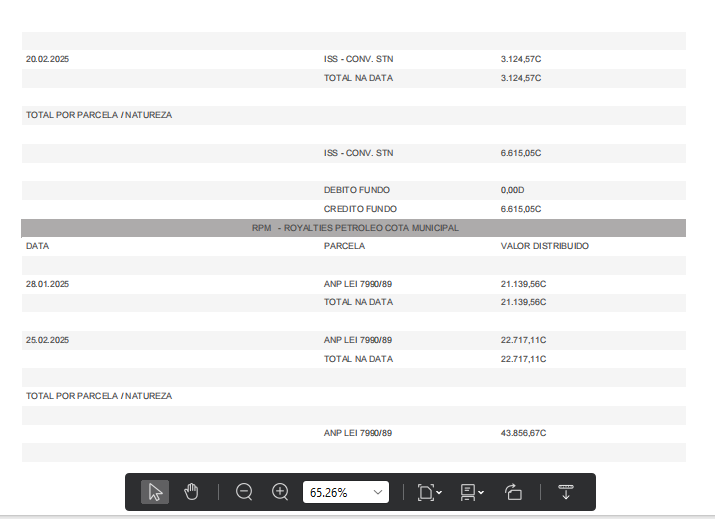Image resolution: width=715 pixels, height=519 pixels.
Task: Click the zoom out magnifier icon
Action: coord(244,492)
